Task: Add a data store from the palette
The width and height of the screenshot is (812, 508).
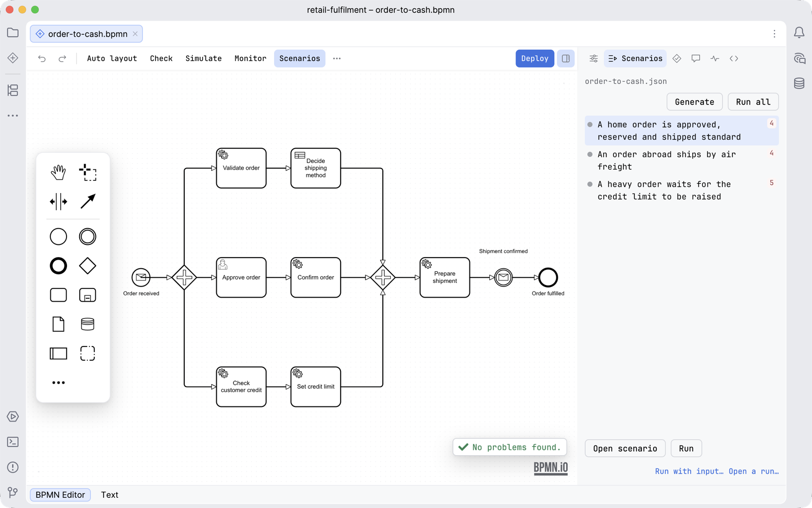Action: pyautogui.click(x=88, y=324)
